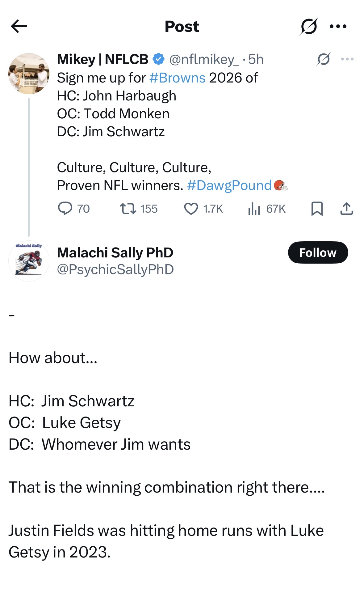Image resolution: width=364 pixels, height=589 pixels.
Task: Tap the Grok icon on Mikey's post
Action: (323, 59)
